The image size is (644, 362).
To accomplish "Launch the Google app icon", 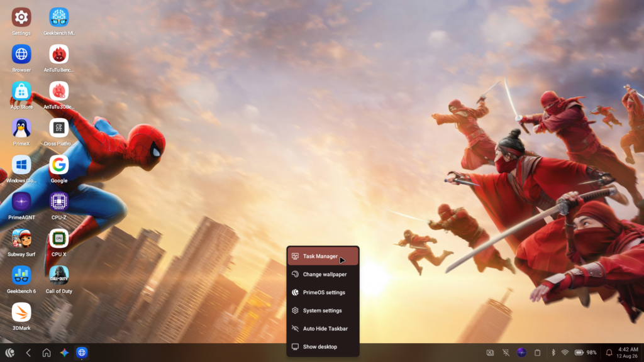I will click(58, 165).
